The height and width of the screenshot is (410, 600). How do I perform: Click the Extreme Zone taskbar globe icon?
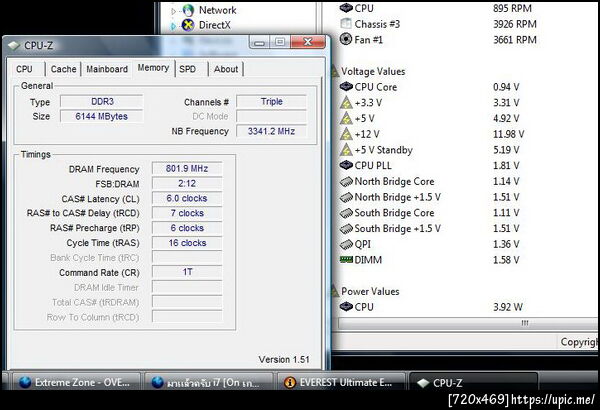pyautogui.click(x=25, y=382)
